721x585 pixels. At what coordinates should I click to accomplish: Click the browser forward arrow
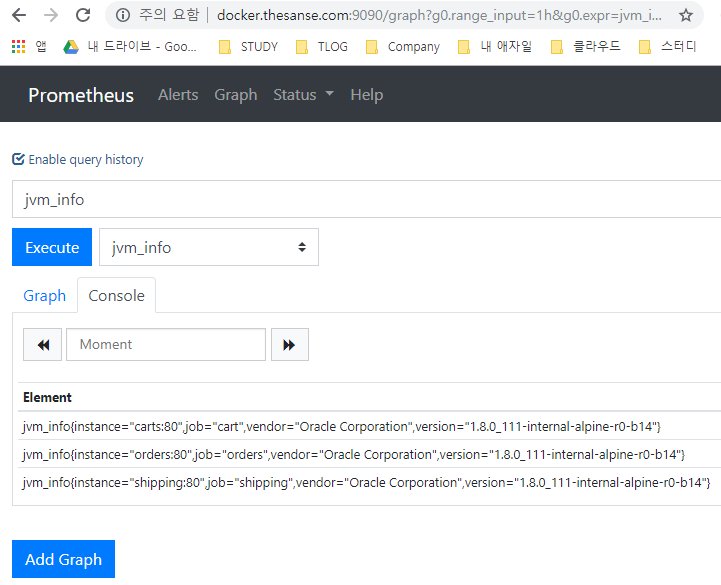tap(50, 15)
